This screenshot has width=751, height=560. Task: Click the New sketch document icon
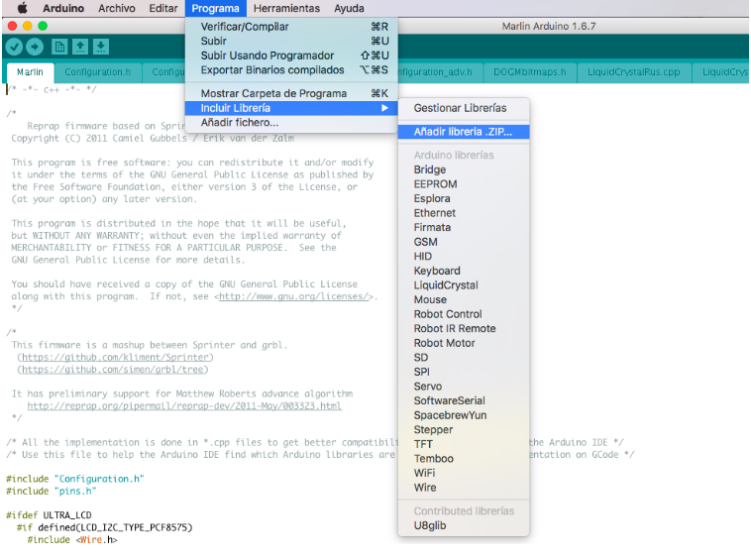[59, 47]
